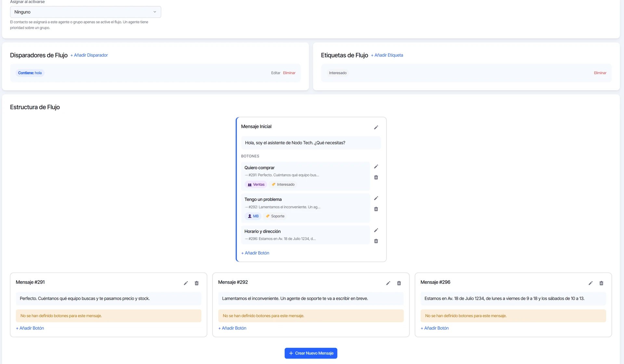This screenshot has width=624, height=364.
Task: Click Añadir Etiqueta link
Action: click(x=387, y=55)
